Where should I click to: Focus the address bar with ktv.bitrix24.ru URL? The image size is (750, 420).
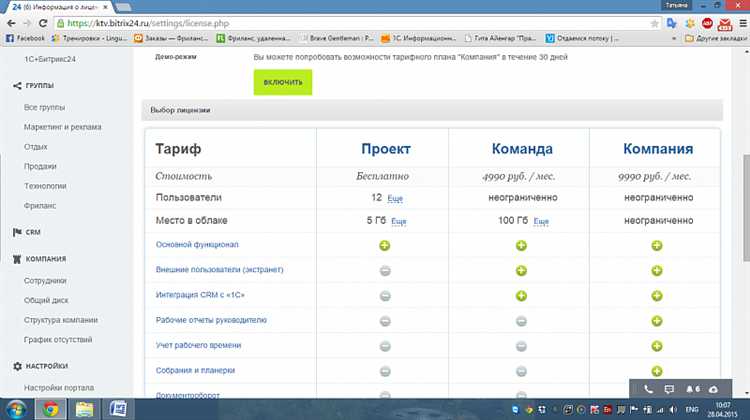tap(354, 23)
